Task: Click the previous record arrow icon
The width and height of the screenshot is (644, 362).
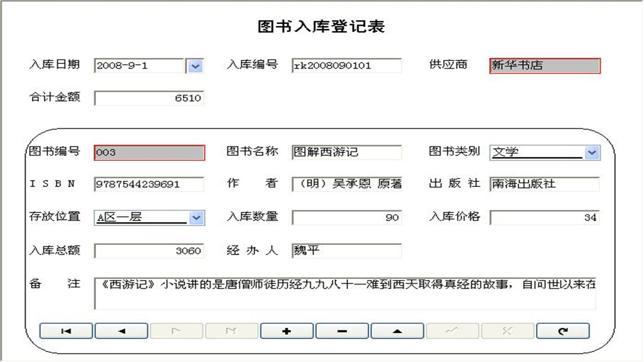Action: click(121, 331)
